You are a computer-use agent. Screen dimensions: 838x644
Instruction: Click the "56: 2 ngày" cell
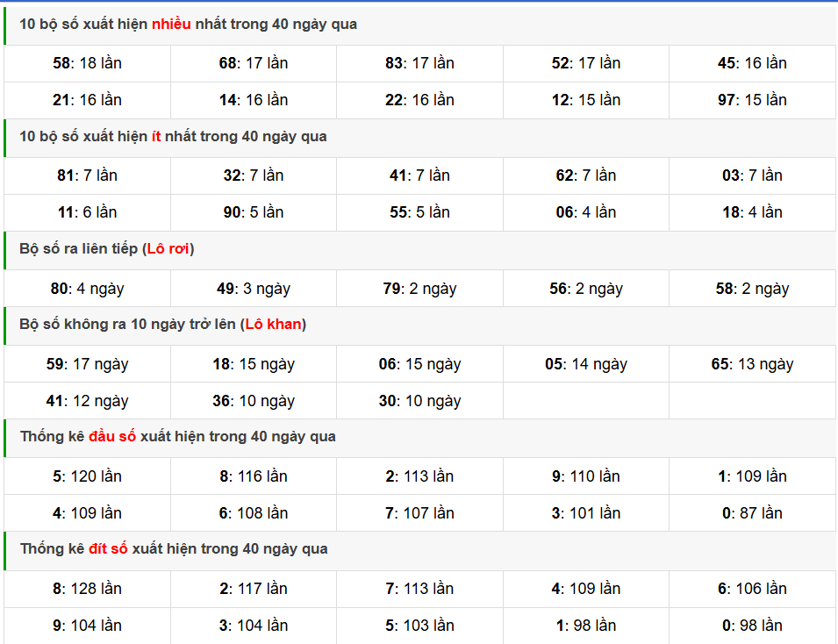(x=585, y=289)
